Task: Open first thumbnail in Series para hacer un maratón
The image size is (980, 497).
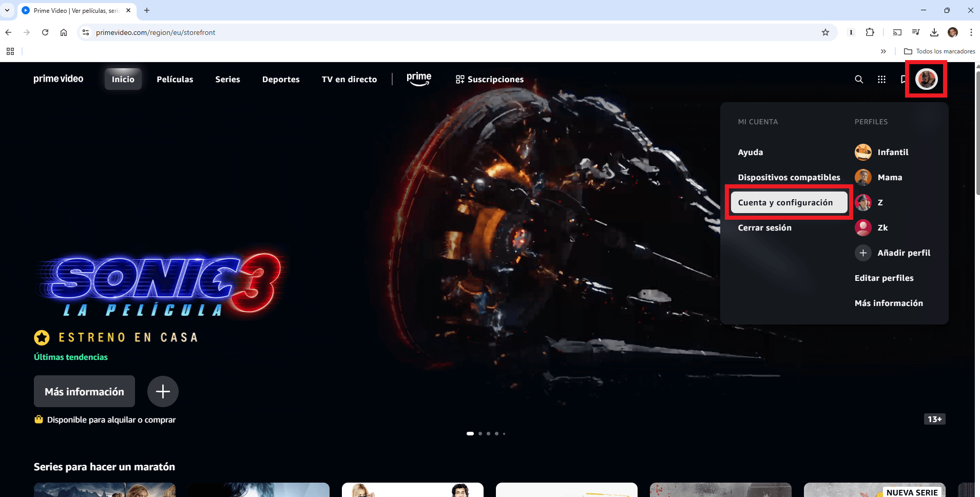Action: [x=105, y=490]
